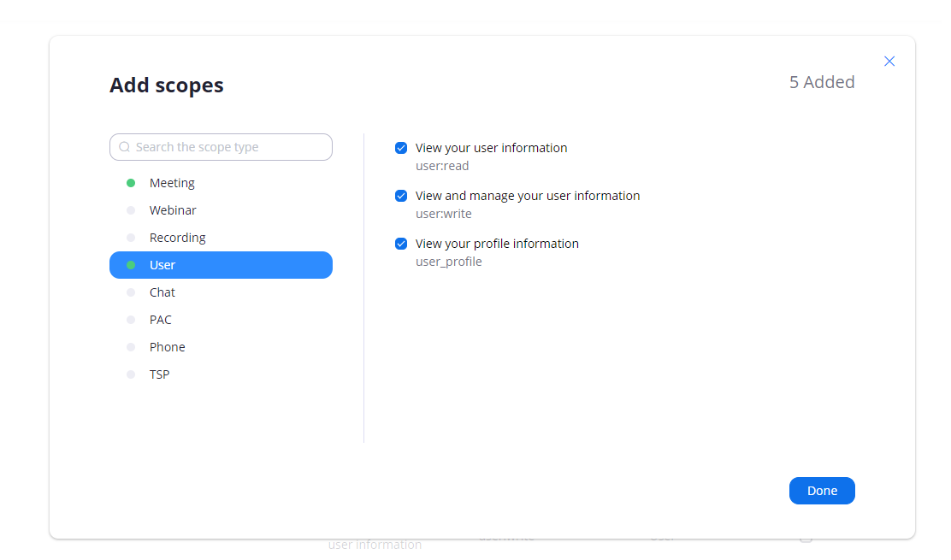Click the gray dot next to Recording
The image size is (951, 560).
click(x=130, y=237)
